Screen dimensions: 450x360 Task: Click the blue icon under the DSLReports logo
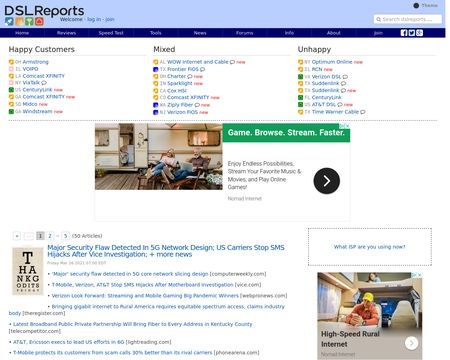tap(9, 22)
